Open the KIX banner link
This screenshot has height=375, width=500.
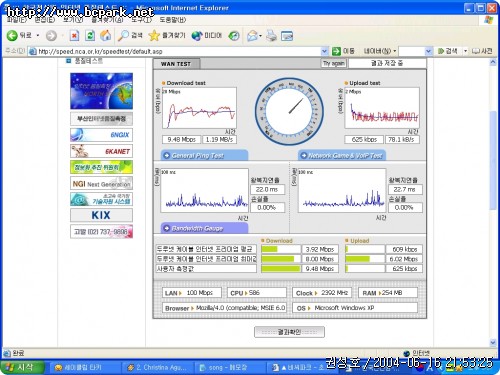pyautogui.click(x=101, y=215)
